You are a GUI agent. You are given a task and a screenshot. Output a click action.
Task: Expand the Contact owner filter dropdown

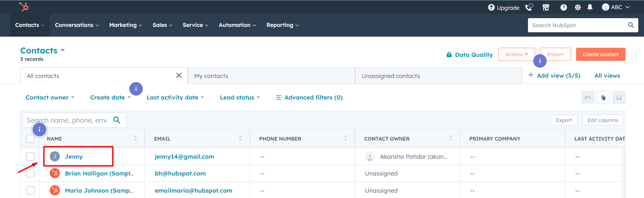(50, 97)
